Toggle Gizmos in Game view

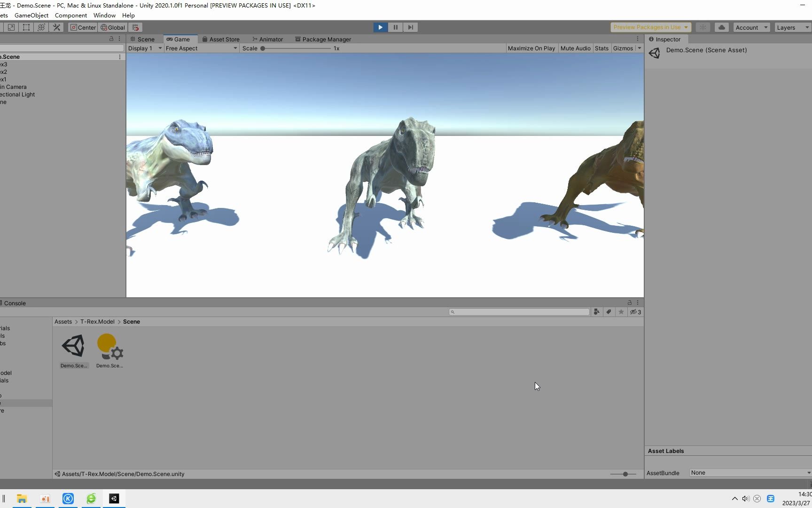[623, 48]
